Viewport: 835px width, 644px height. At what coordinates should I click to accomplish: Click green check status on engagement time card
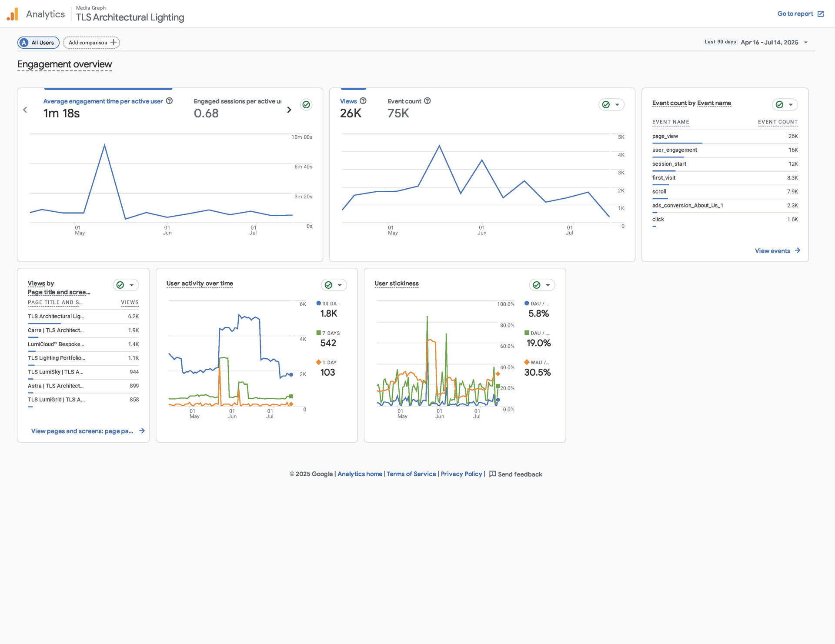[x=306, y=105]
